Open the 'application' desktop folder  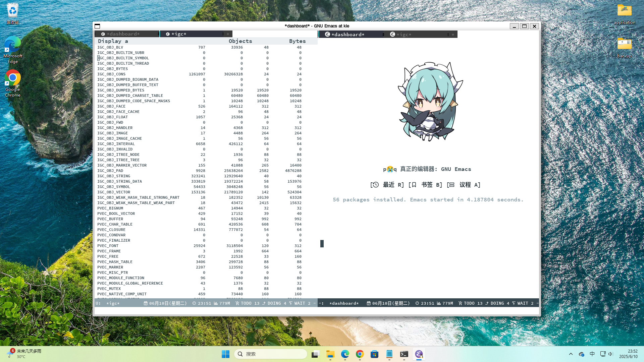625,14
